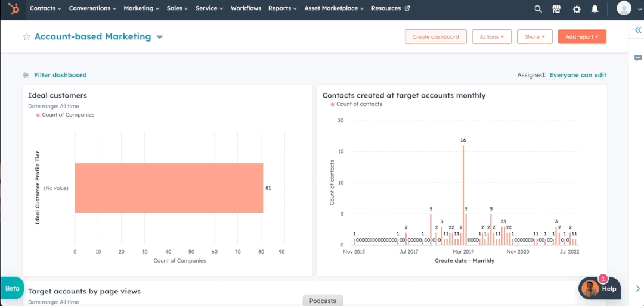Open the Reports menu

(283, 8)
